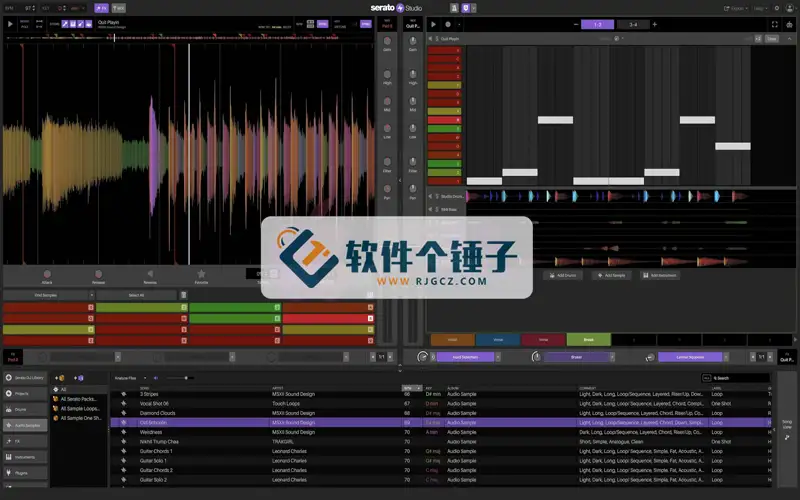The width and height of the screenshot is (800, 500).
Task: Click the Attack control icon
Action: [47, 273]
